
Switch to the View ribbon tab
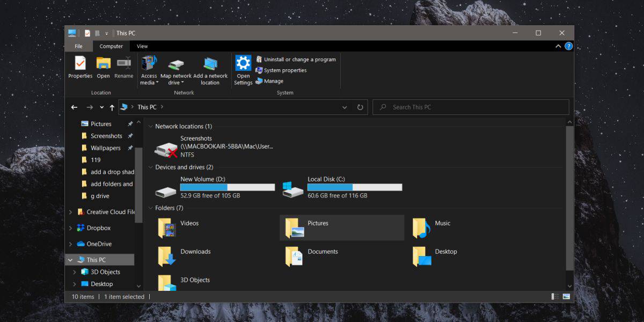tap(142, 47)
